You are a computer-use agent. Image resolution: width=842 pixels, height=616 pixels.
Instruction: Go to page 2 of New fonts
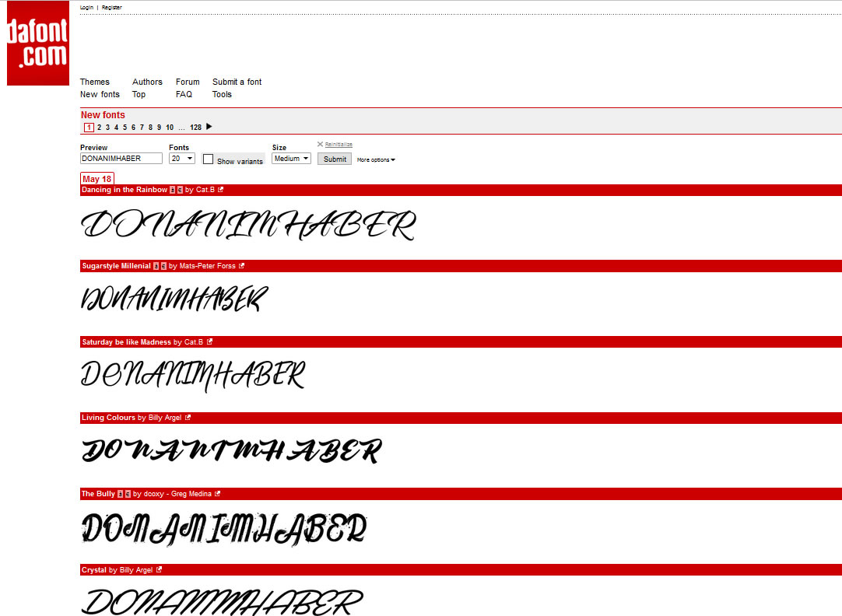pyautogui.click(x=100, y=128)
